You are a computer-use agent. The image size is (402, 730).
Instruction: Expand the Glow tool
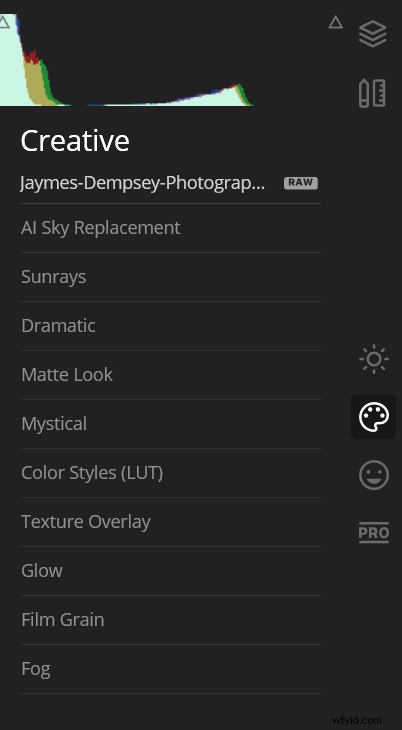pos(170,571)
